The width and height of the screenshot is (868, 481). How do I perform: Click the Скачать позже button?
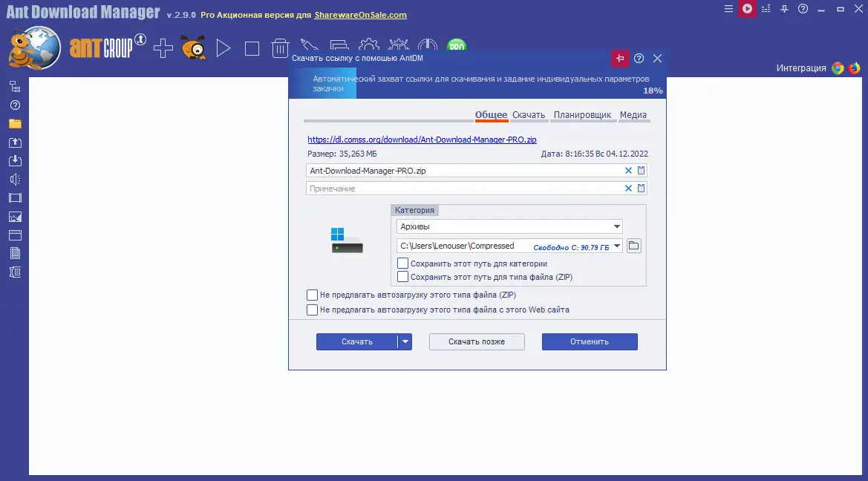[476, 341]
